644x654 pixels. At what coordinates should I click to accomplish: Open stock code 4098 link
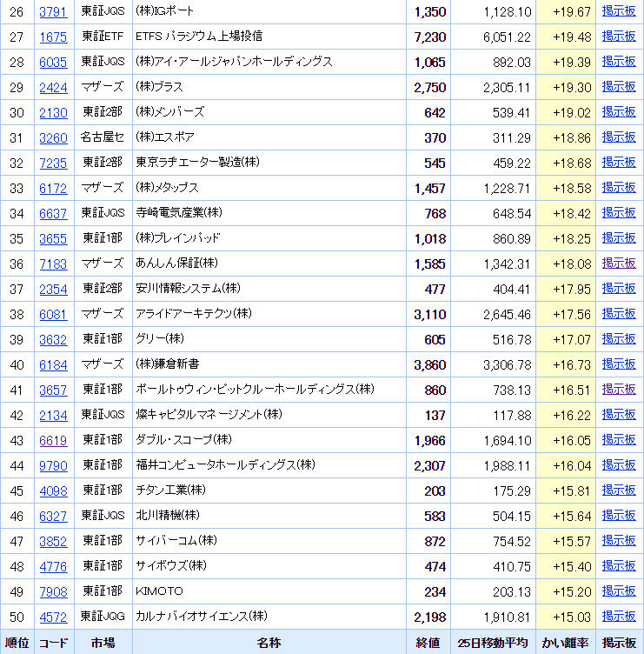coord(53,491)
